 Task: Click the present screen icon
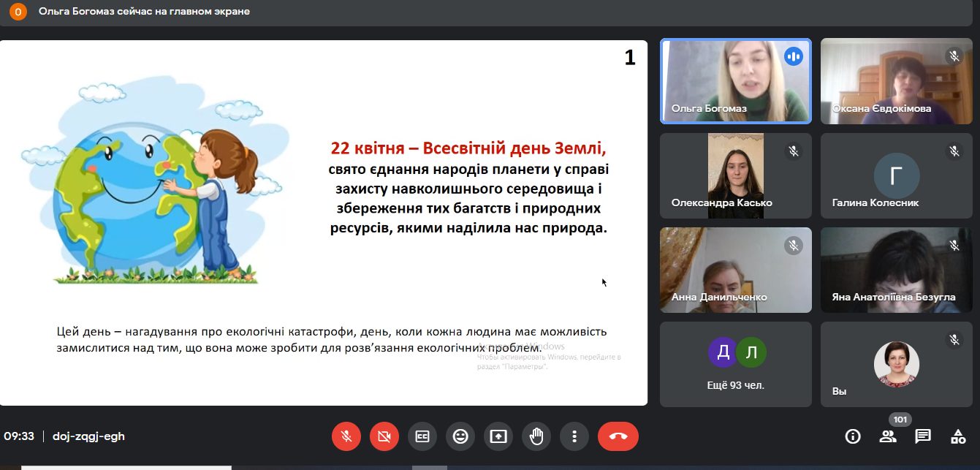tap(498, 436)
